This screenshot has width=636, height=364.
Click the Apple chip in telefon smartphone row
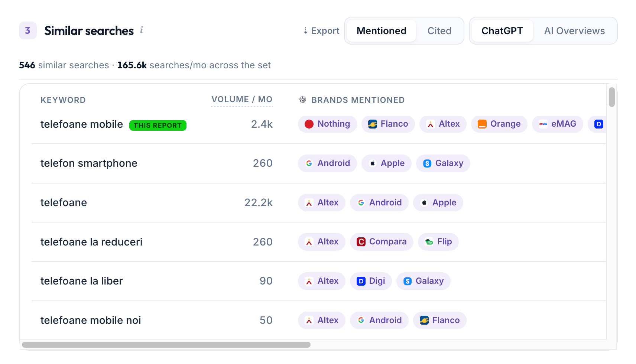(x=386, y=163)
